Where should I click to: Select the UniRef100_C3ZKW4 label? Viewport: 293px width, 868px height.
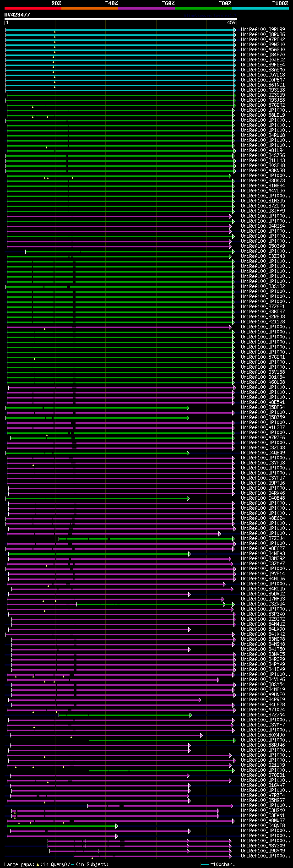tap(263, 604)
